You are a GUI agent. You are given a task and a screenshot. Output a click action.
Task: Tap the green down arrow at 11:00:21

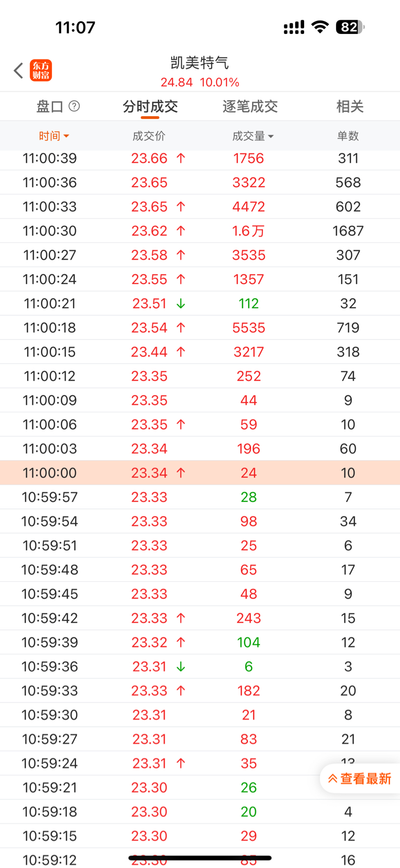click(181, 303)
